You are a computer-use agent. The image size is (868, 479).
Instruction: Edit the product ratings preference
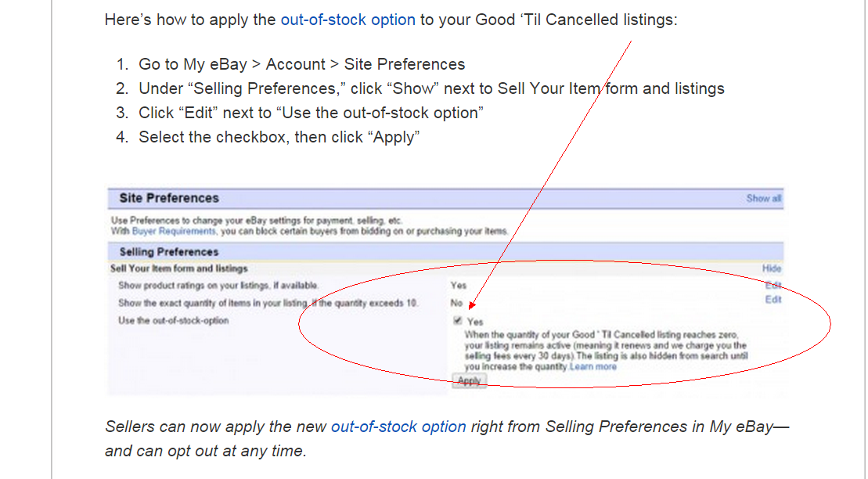(x=773, y=285)
